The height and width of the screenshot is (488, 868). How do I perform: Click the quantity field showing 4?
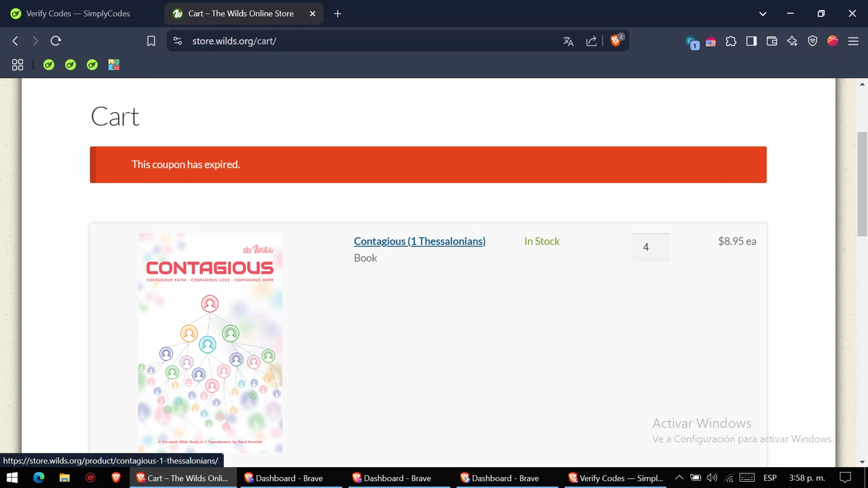(x=650, y=247)
